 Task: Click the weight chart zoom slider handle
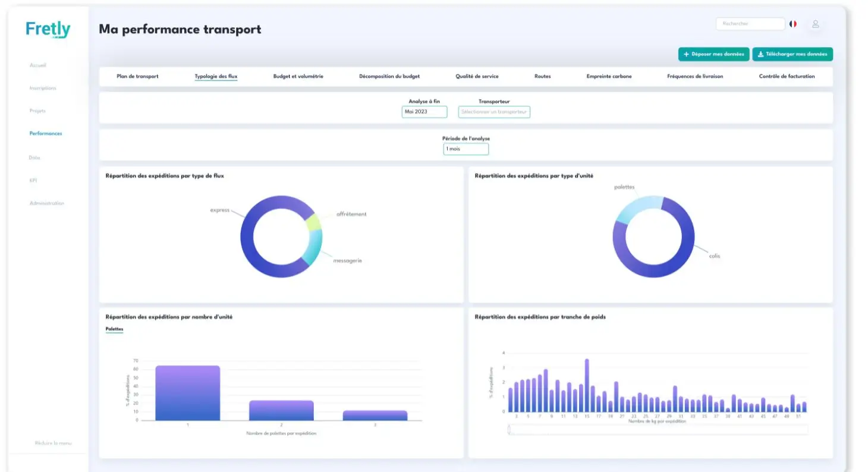(510, 429)
